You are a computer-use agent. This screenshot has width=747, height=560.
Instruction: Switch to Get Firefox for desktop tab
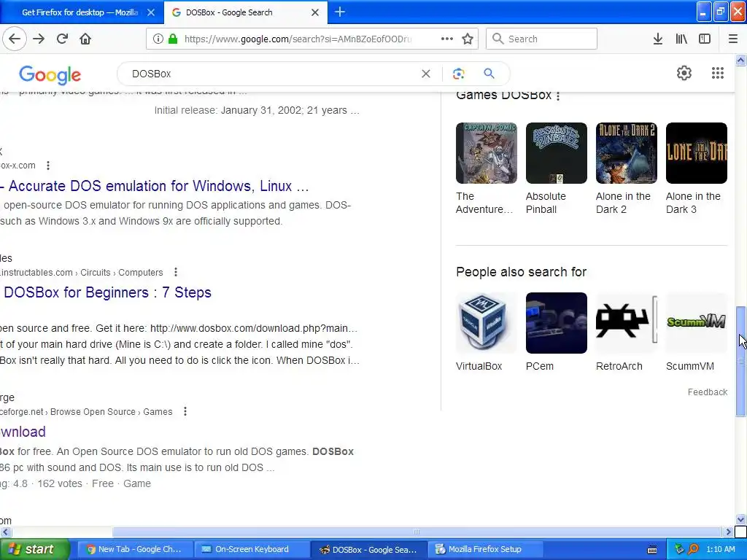82,13
